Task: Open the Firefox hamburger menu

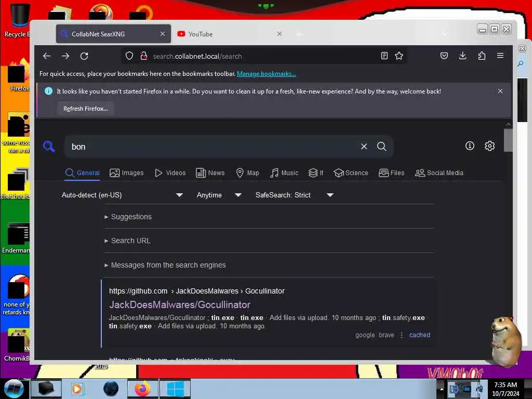Action: tap(500, 56)
